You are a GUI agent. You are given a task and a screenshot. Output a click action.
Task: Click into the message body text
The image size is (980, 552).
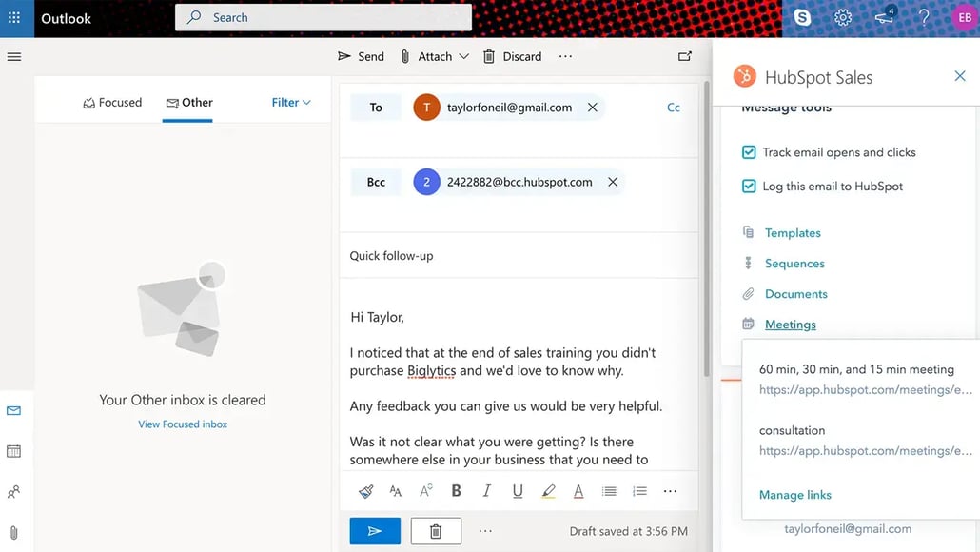click(x=505, y=388)
